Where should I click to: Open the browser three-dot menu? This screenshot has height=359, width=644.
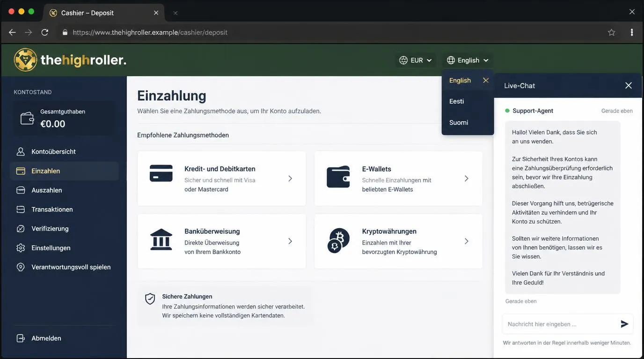(632, 32)
